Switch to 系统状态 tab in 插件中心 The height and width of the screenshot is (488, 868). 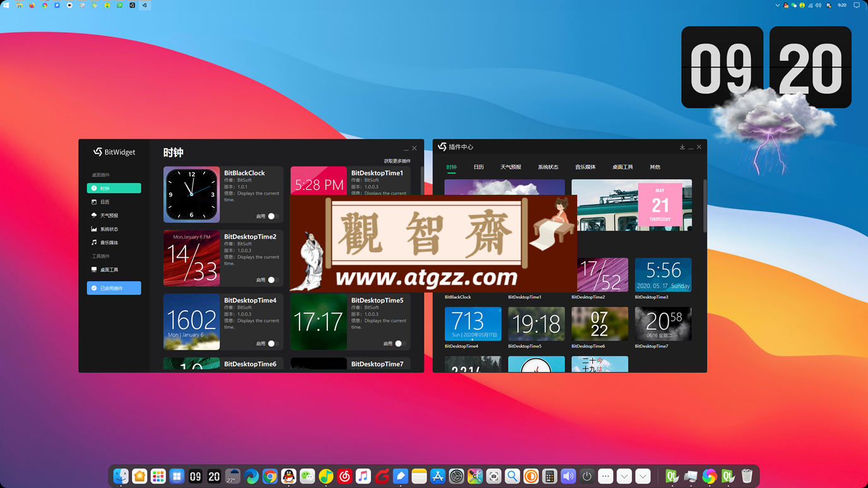pyautogui.click(x=548, y=167)
